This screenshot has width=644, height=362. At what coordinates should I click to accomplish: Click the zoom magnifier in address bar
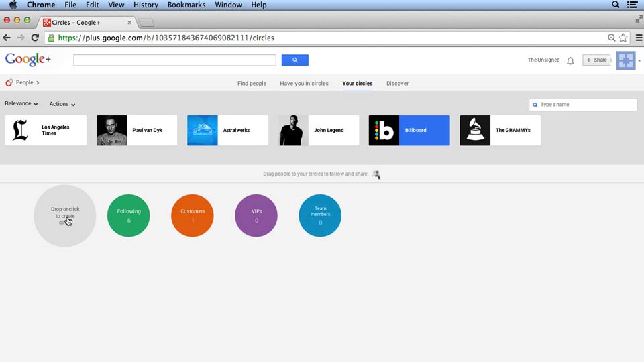[x=612, y=38]
